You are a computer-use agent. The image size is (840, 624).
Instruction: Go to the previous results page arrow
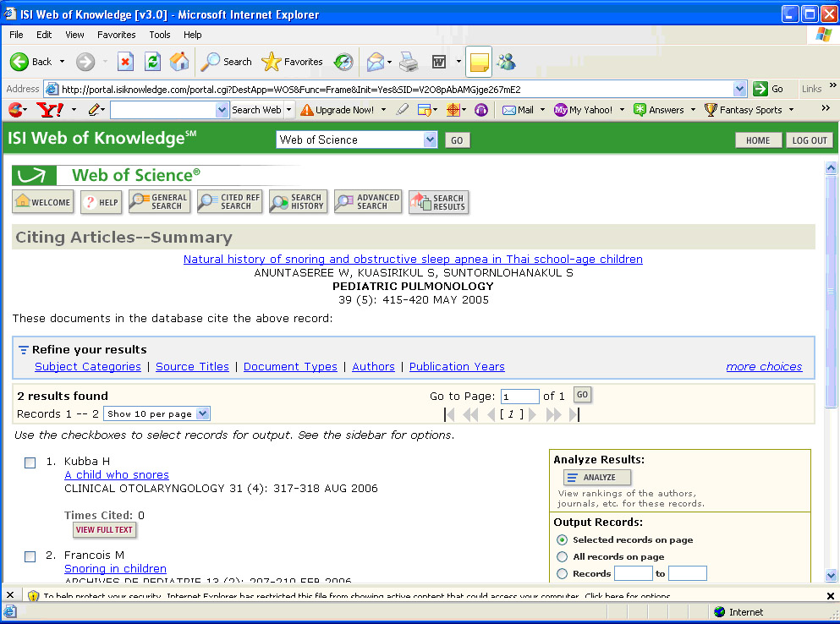(x=491, y=414)
